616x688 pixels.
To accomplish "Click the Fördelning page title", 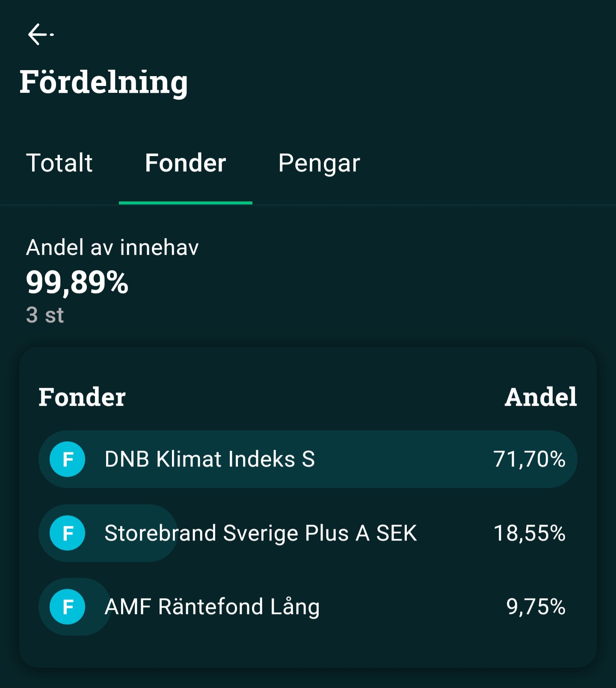I will [x=104, y=82].
